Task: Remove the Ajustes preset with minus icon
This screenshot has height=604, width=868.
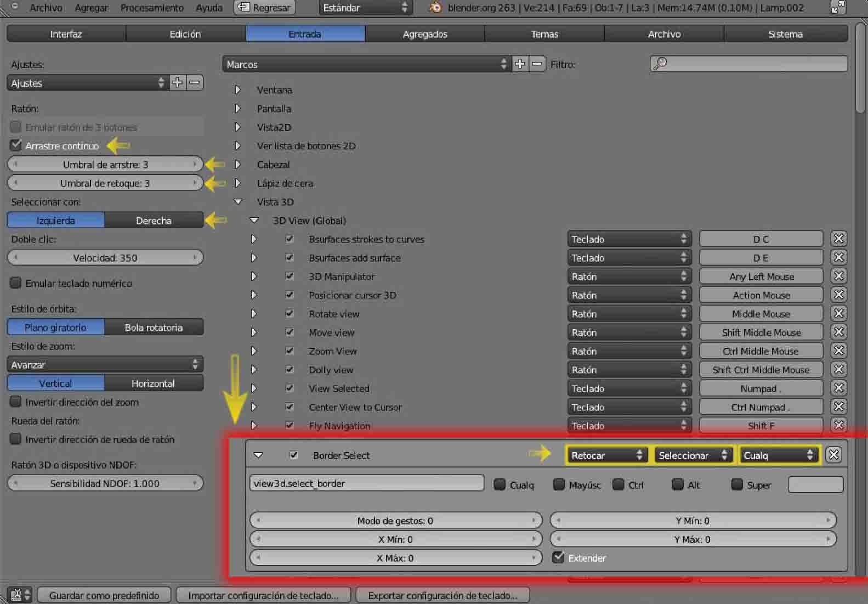Action: 195,83
